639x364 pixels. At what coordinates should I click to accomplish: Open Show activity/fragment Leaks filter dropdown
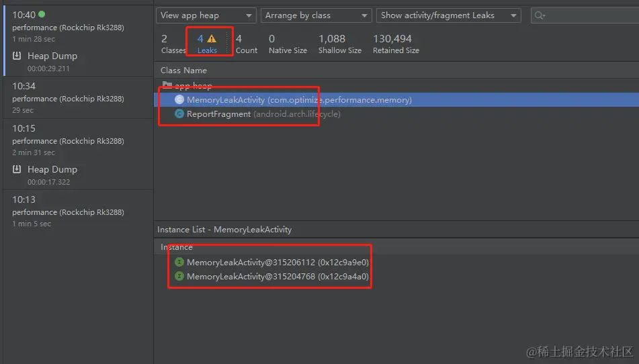click(449, 15)
